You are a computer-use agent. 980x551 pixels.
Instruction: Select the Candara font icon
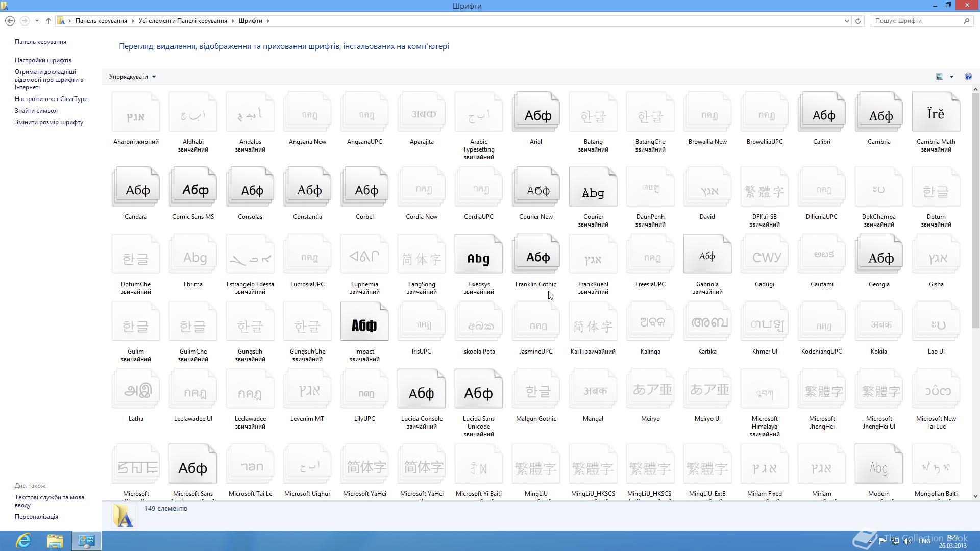[x=136, y=187]
